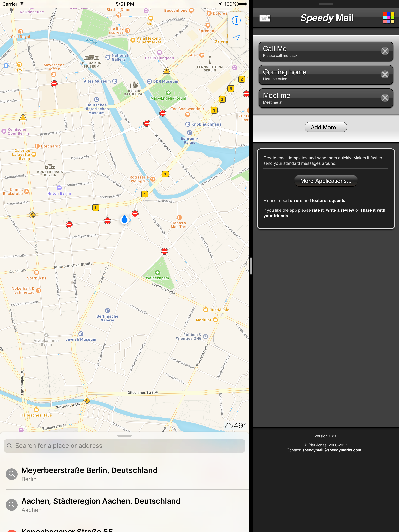Tap the Hilton Berlin hotel marker
Image resolution: width=399 pixels, height=532 pixels.
(x=59, y=188)
